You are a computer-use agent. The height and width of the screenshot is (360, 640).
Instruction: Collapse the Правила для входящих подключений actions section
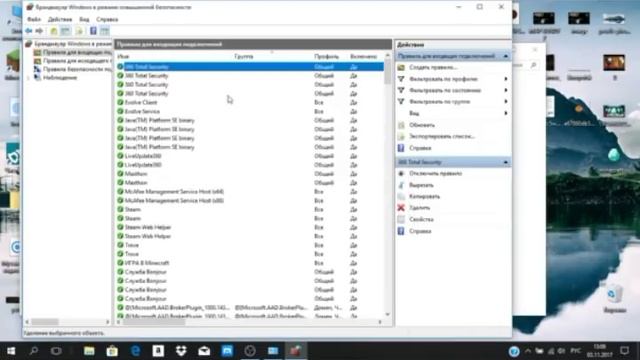[x=506, y=56]
